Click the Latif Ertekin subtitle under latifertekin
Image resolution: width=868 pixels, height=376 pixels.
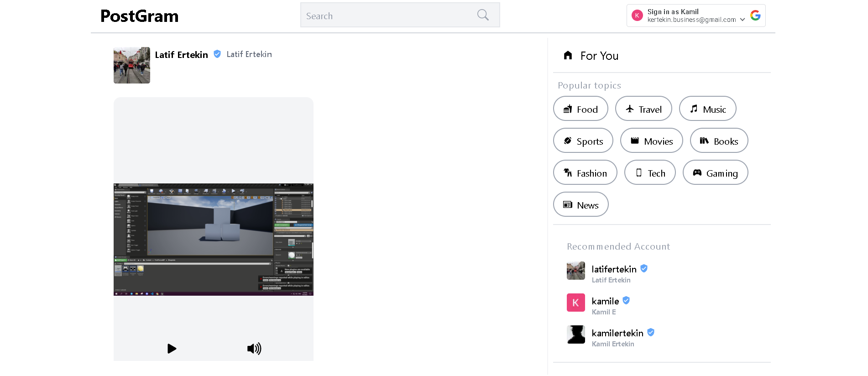click(611, 280)
